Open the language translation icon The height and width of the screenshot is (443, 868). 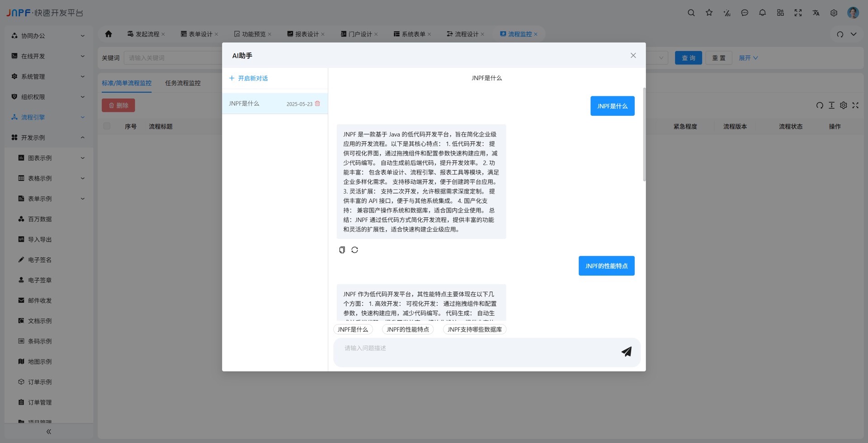click(816, 13)
